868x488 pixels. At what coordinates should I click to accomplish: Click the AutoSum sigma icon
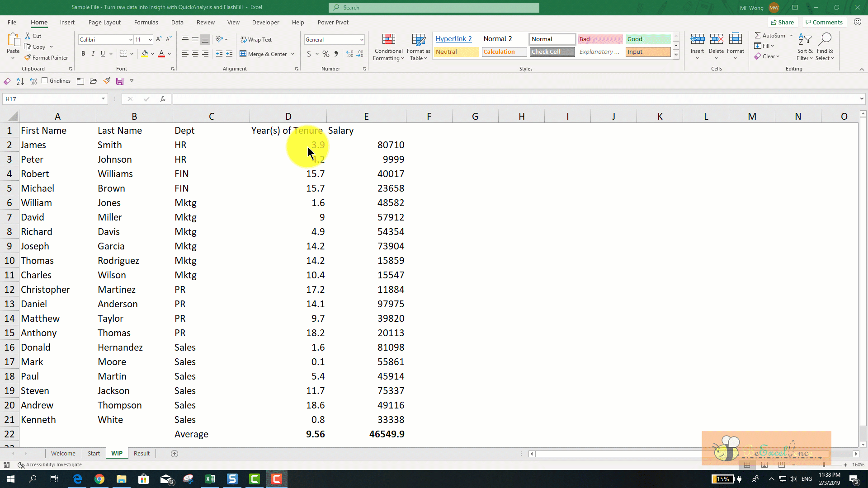tap(758, 35)
